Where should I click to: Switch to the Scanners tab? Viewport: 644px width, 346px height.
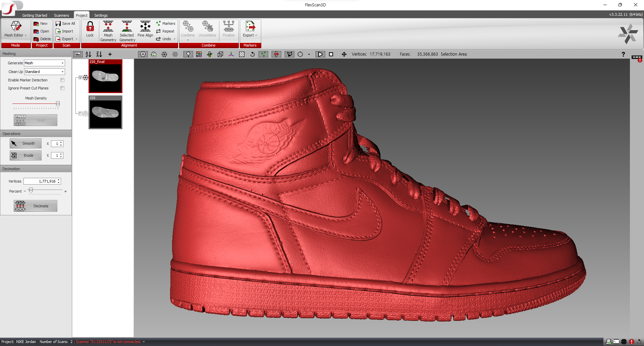61,15
